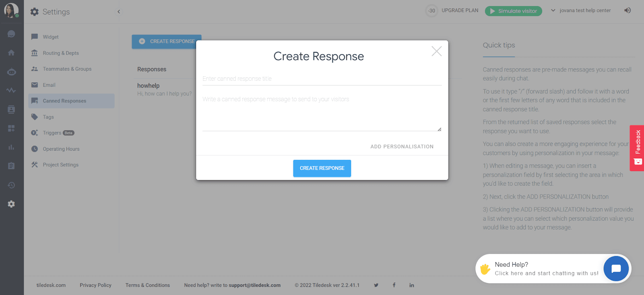Close the Create Response dialog
Viewport: 644px width, 295px height.
(x=437, y=51)
